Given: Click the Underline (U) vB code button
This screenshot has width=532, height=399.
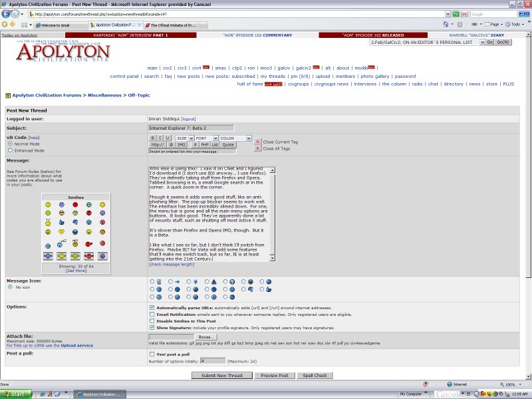Looking at the screenshot, I should [168, 138].
